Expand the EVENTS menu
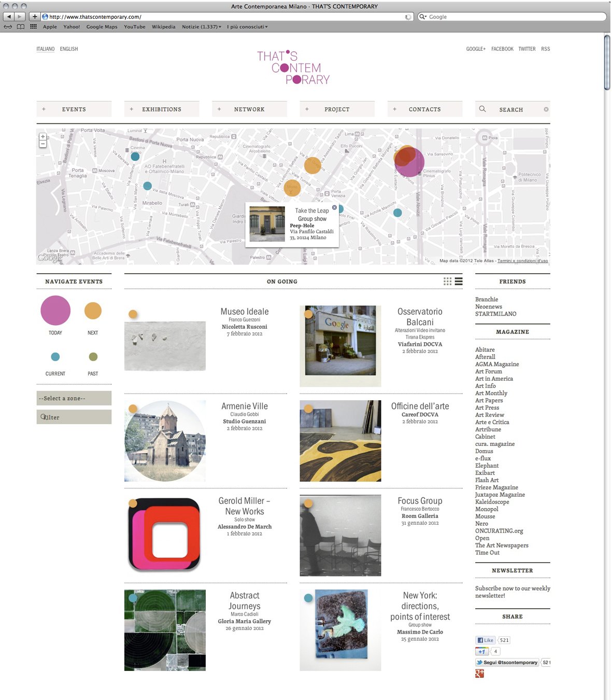The height and width of the screenshot is (700, 612). pyautogui.click(x=74, y=109)
